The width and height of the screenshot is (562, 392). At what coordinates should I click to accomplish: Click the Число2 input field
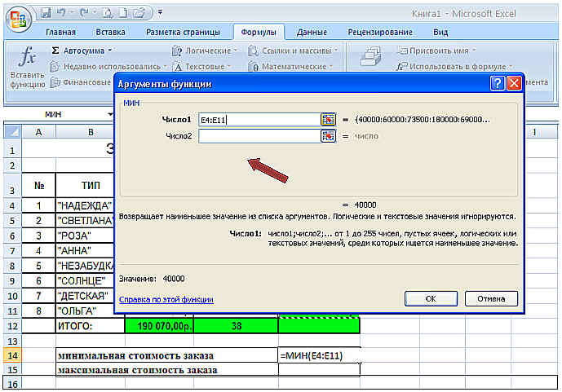pyautogui.click(x=259, y=136)
